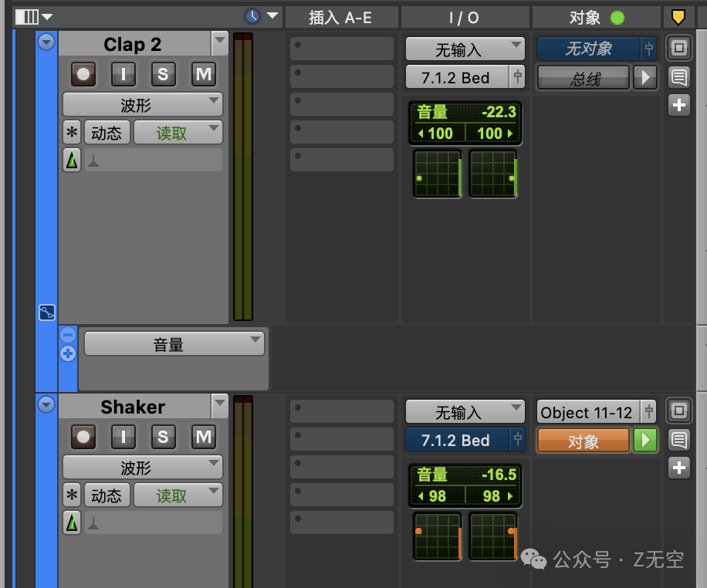
Task: Click the left panner grid on Clap 2
Action: point(437,174)
